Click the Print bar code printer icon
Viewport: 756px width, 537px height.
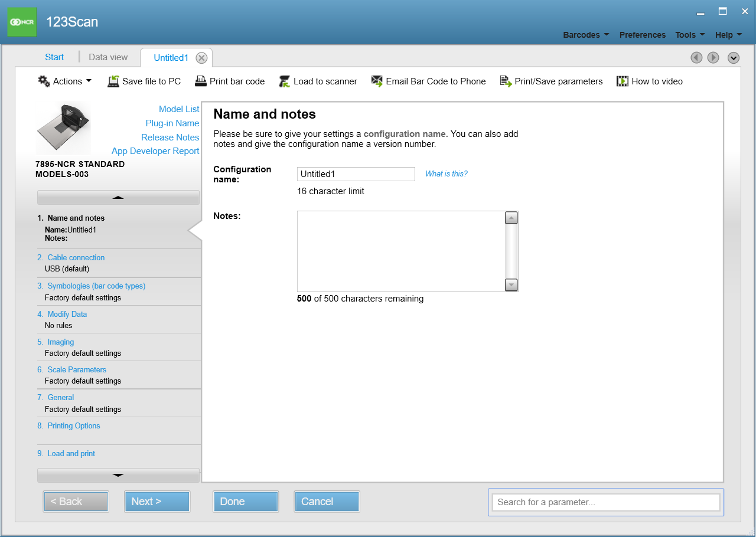click(x=201, y=81)
